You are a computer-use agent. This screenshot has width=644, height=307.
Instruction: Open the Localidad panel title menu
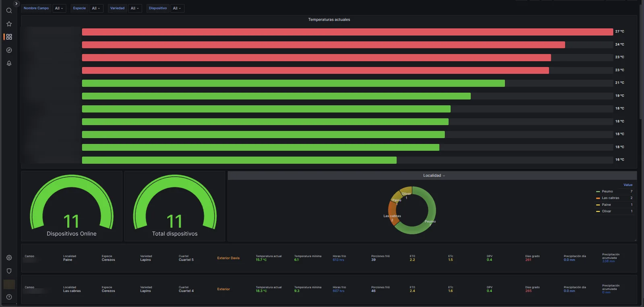[434, 176]
